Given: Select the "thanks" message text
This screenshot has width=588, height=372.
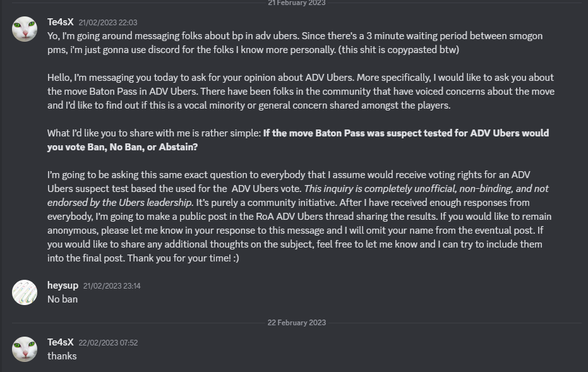Looking at the screenshot, I should pos(62,356).
